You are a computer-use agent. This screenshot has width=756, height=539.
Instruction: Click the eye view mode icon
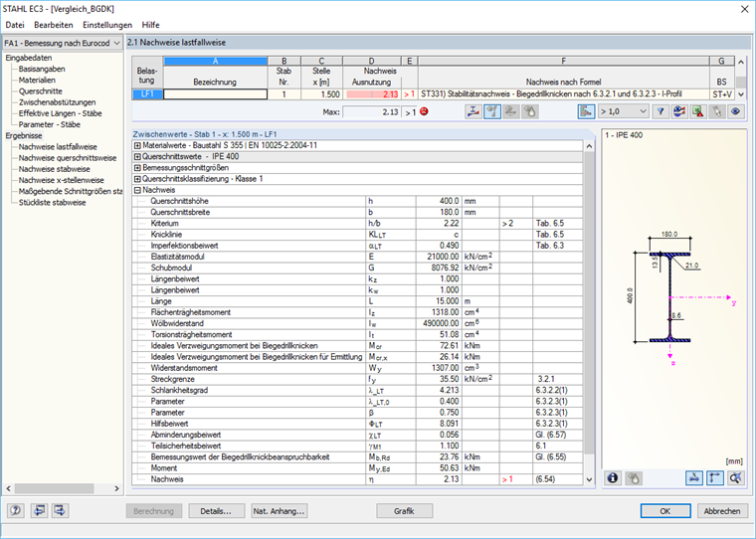click(x=735, y=111)
